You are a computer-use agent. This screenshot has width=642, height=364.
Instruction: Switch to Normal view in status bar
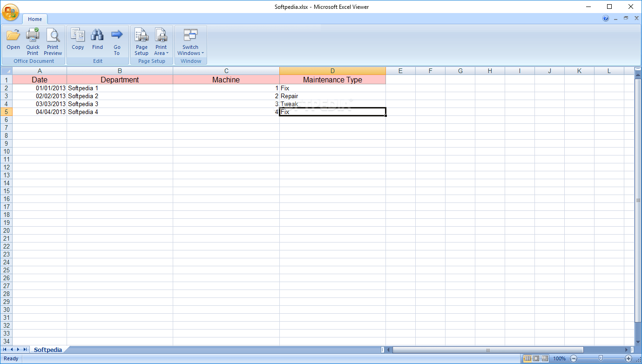pyautogui.click(x=527, y=358)
